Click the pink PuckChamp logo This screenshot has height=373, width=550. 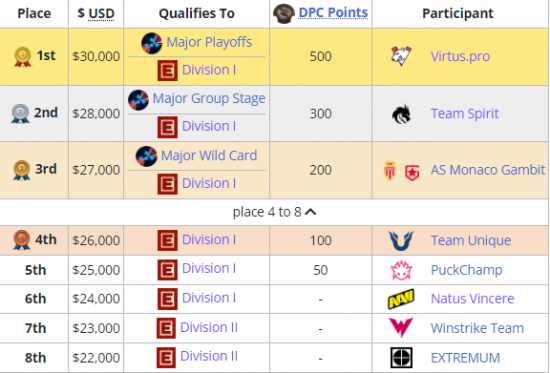tap(401, 270)
